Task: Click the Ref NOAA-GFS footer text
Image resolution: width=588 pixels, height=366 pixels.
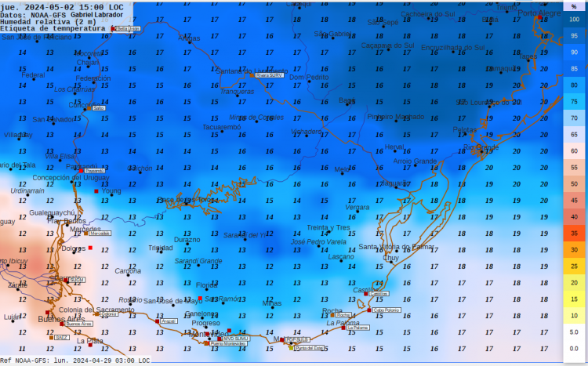Action: pos(74,361)
